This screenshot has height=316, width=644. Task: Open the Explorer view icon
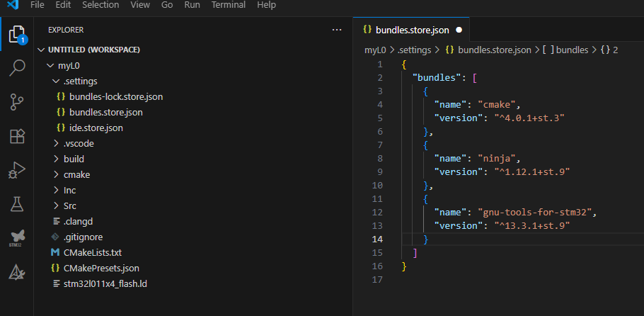pyautogui.click(x=16, y=34)
